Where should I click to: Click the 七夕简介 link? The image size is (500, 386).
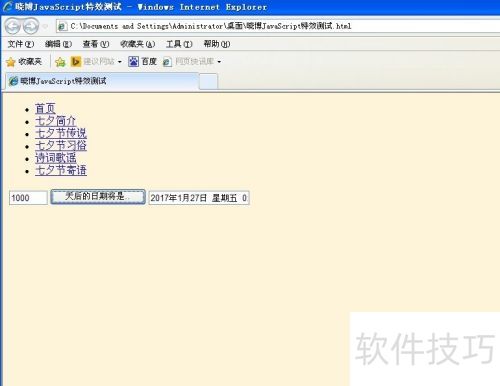click(x=56, y=121)
